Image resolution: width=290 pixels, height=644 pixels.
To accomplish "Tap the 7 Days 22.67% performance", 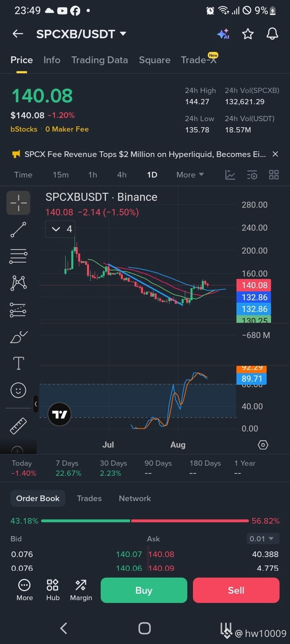I will coord(68,468).
